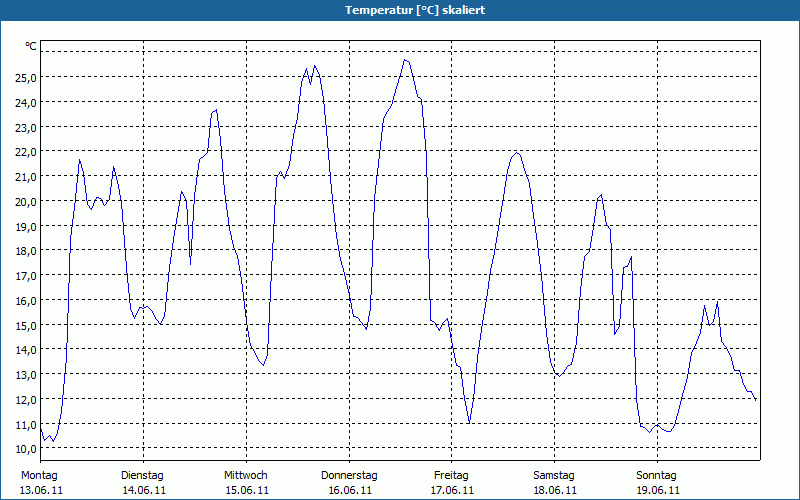Click the 18.06.11 date label
This screenshot has height=500, width=800.
(556, 490)
